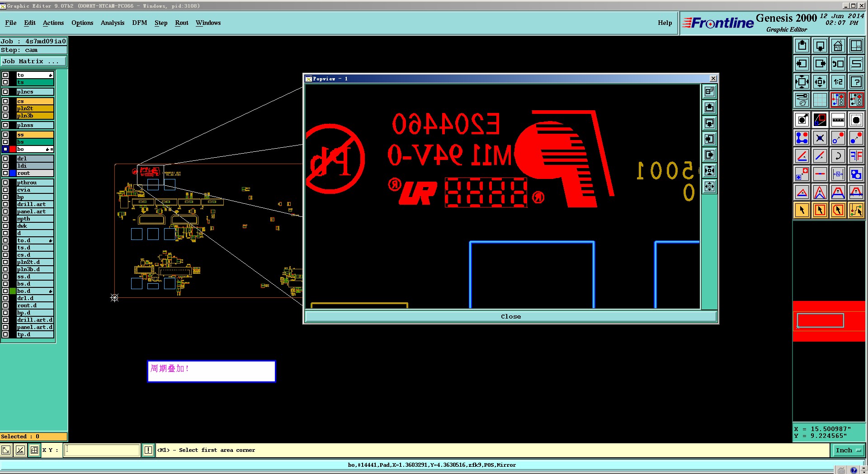Close the Popview window

click(x=713, y=79)
